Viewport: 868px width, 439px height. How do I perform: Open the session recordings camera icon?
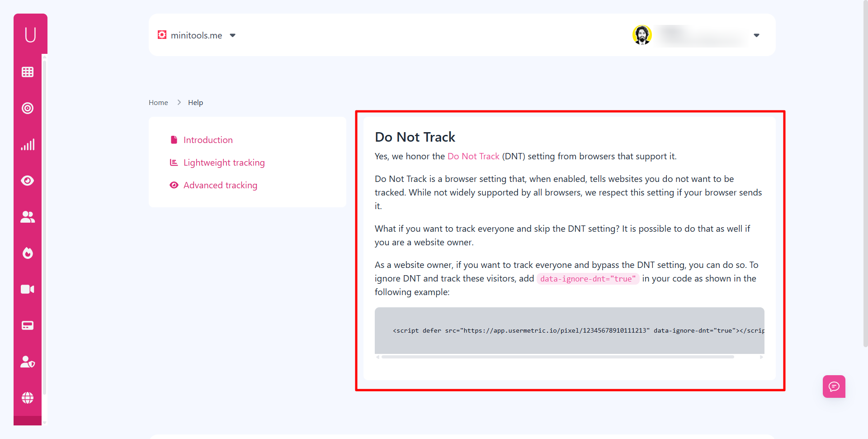point(28,289)
